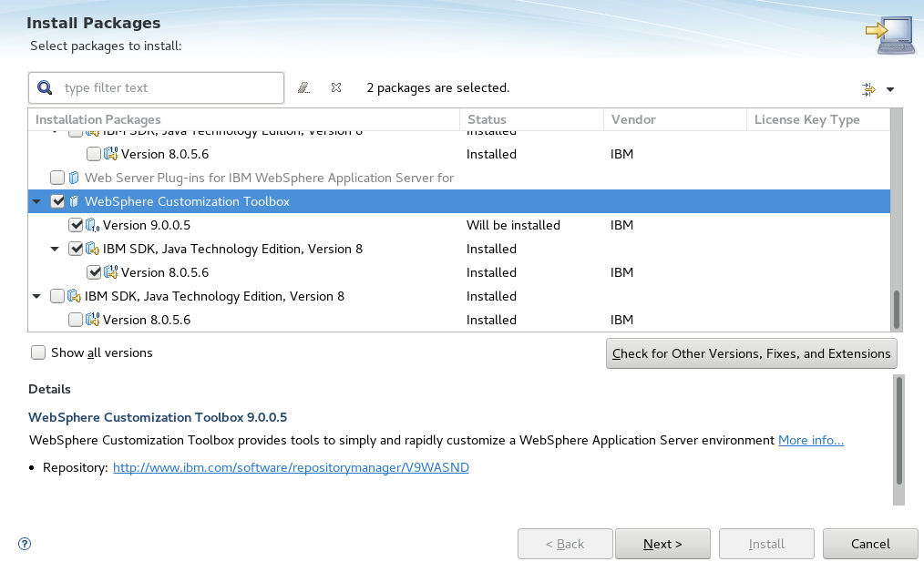The image size is (924, 572).
Task: Uncheck WebSphere Customization Toolbox
Action: pos(57,201)
